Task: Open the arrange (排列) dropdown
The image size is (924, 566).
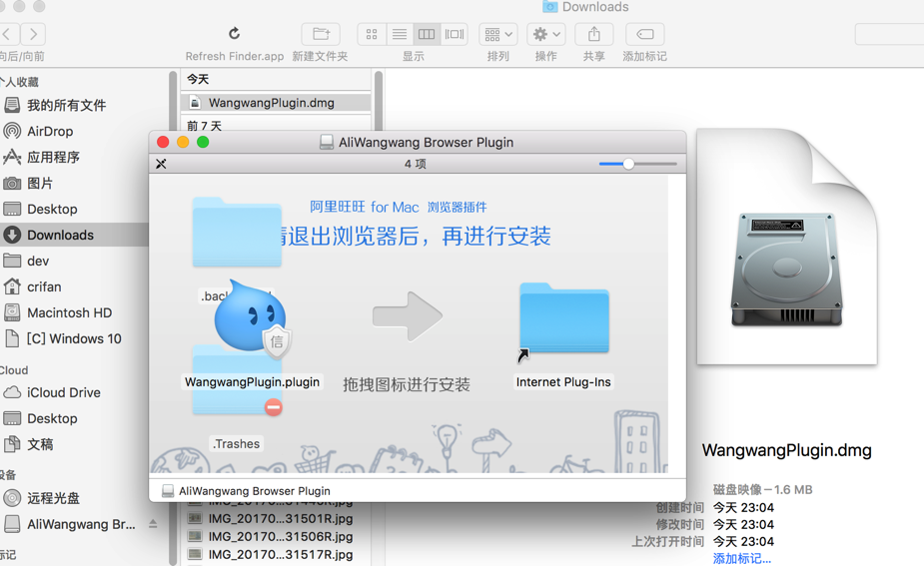Action: pyautogui.click(x=497, y=34)
